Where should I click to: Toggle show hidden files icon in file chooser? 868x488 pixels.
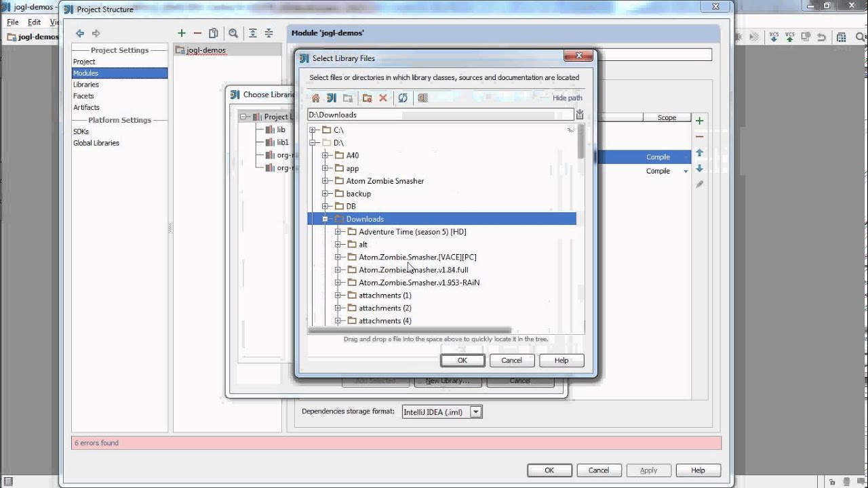coord(422,98)
